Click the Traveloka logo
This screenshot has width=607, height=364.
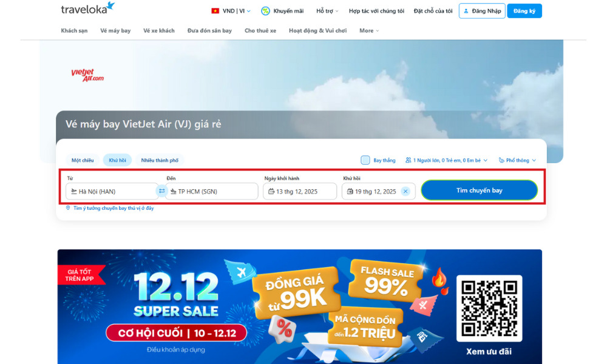click(84, 9)
